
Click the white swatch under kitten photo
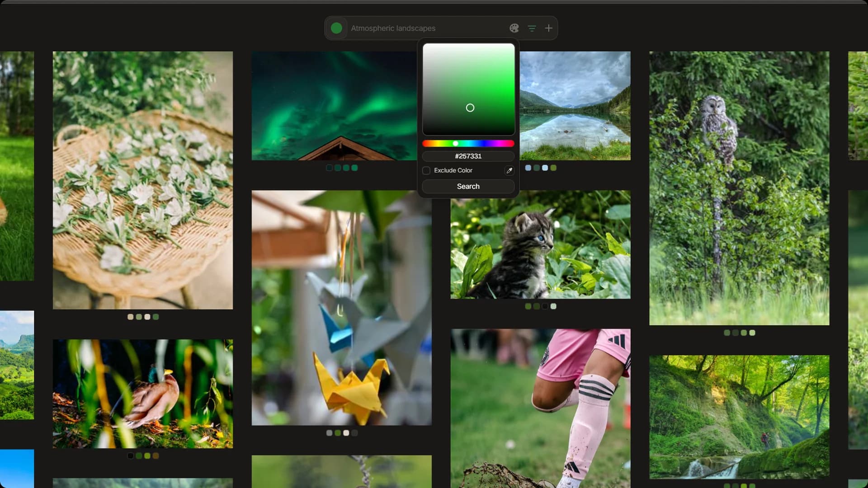(553, 306)
